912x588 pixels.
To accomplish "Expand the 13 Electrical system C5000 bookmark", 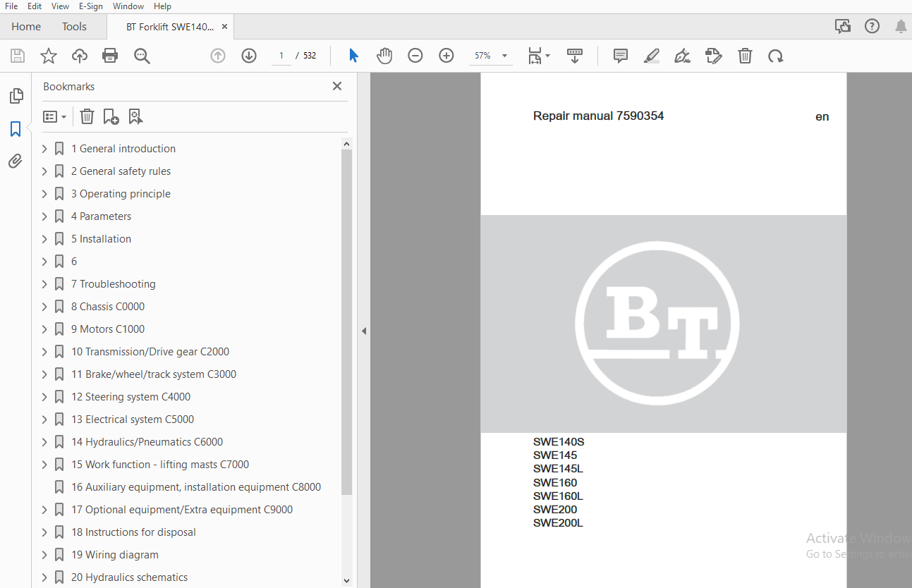I will [44, 419].
